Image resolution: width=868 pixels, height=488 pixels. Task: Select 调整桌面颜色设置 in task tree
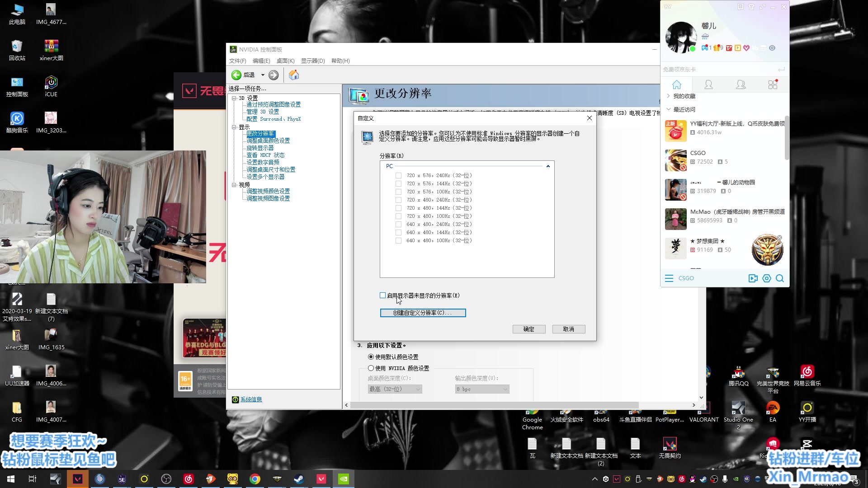(268, 141)
